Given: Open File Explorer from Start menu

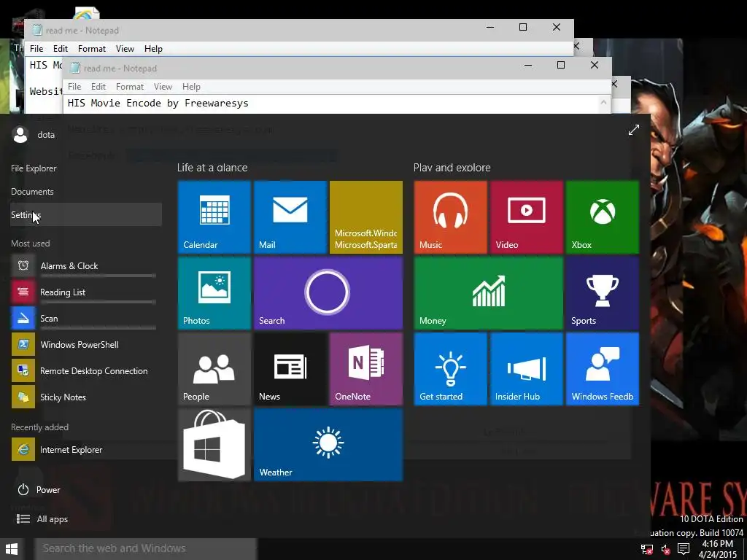Looking at the screenshot, I should (x=34, y=168).
